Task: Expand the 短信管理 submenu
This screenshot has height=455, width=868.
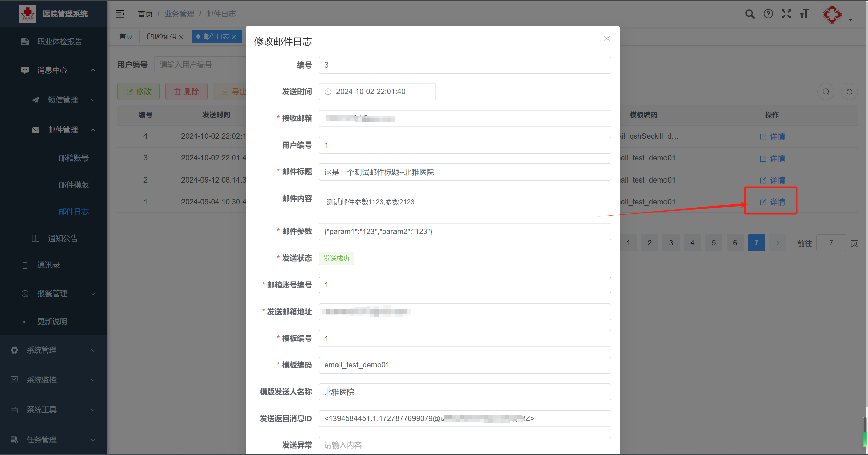Action: [63, 100]
